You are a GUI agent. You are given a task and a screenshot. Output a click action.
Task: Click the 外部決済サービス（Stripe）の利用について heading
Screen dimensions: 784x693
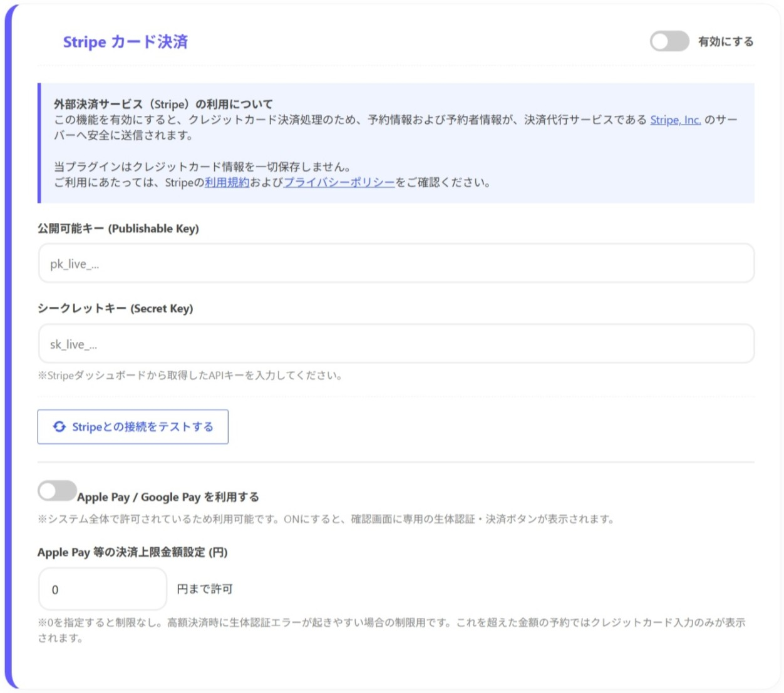[163, 104]
